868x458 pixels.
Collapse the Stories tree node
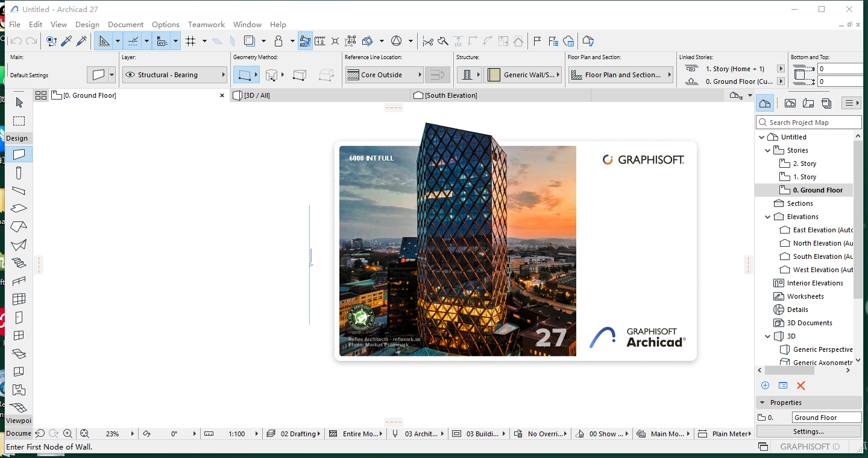(768, 150)
